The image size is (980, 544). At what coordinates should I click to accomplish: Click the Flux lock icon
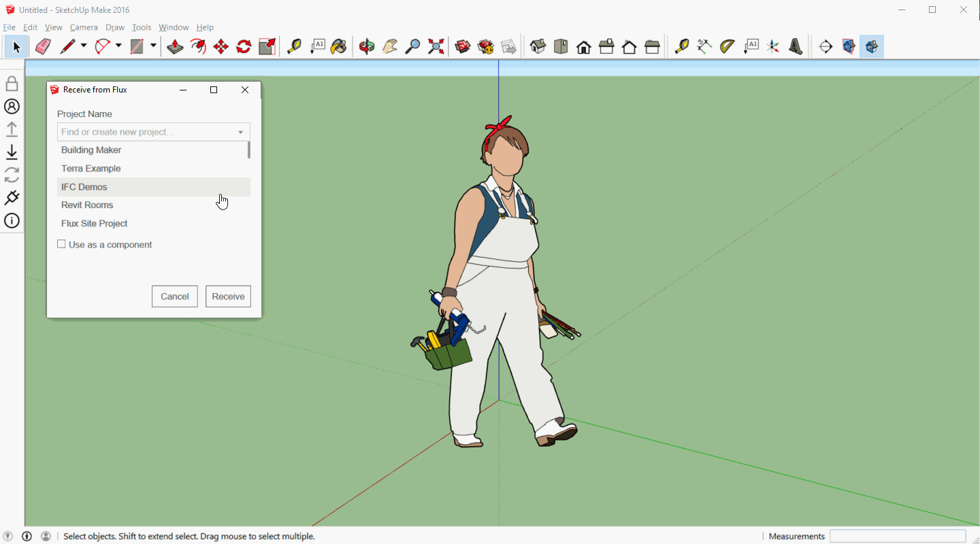click(x=12, y=84)
